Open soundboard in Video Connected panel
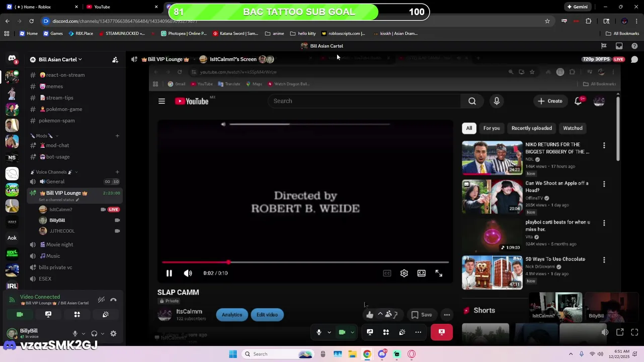 pyautogui.click(x=106, y=314)
